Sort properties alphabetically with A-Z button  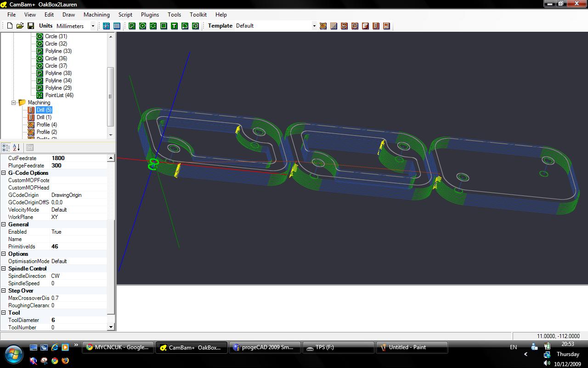pyautogui.click(x=17, y=148)
